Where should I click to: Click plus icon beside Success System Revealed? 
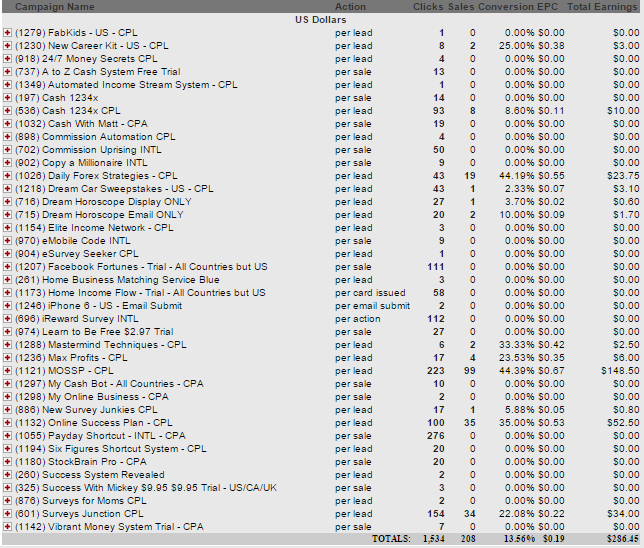(7, 475)
